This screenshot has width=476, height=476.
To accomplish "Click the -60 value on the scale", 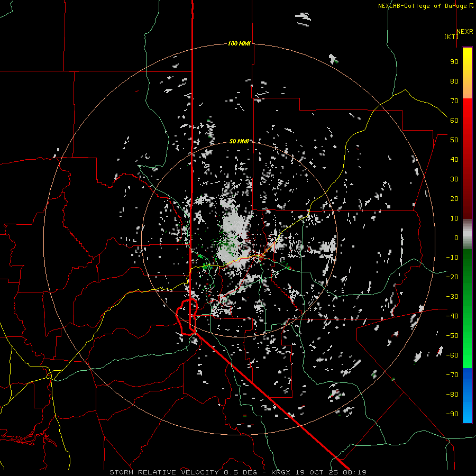I will click(x=452, y=355).
